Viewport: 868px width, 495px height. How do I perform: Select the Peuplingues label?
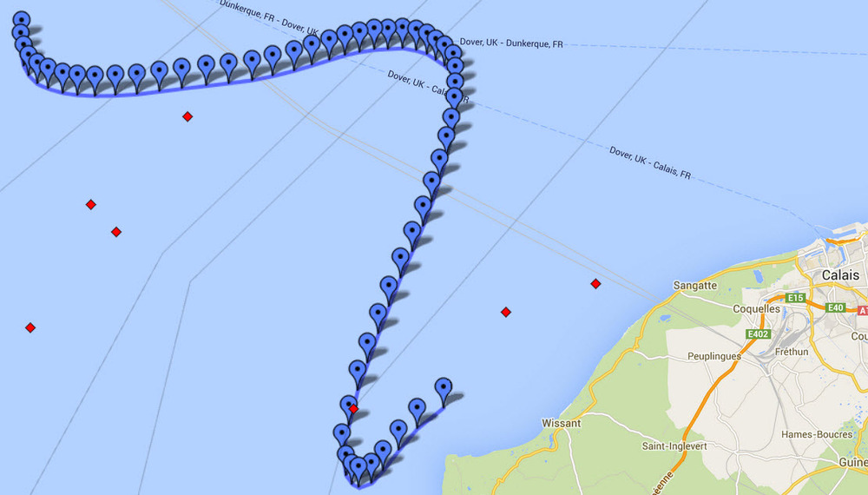[x=714, y=357]
